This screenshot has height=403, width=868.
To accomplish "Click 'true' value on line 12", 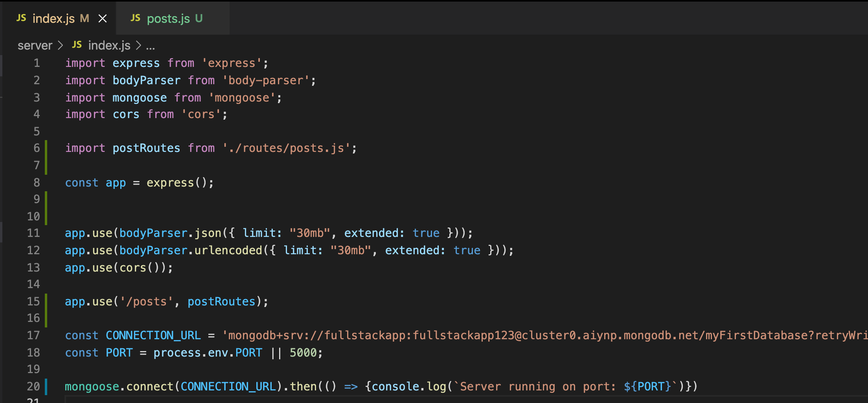I will pyautogui.click(x=467, y=250).
